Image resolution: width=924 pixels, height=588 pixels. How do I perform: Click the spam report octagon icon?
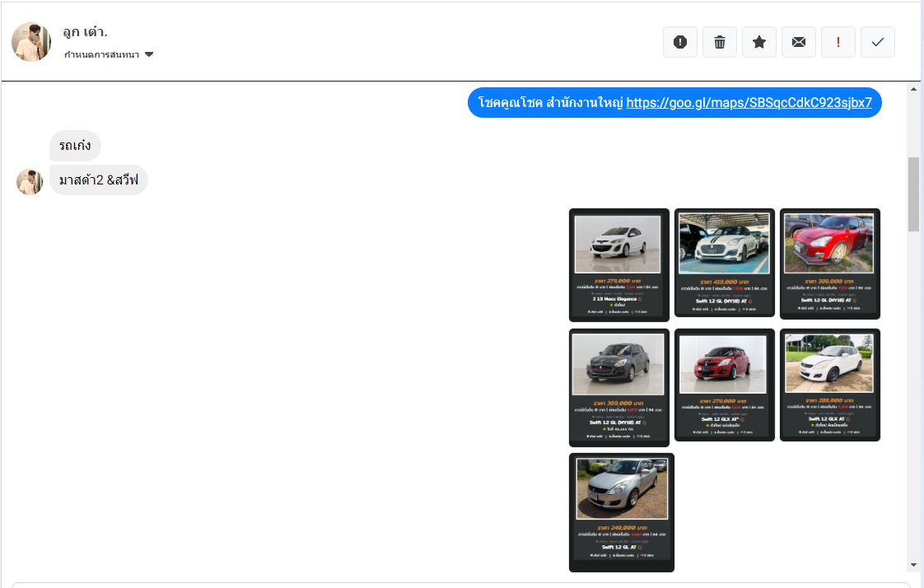(x=680, y=42)
